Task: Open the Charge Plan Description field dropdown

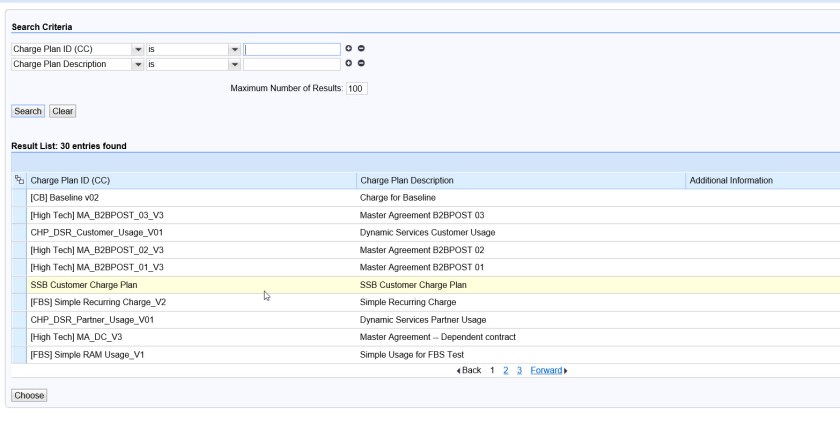Action: tap(138, 64)
